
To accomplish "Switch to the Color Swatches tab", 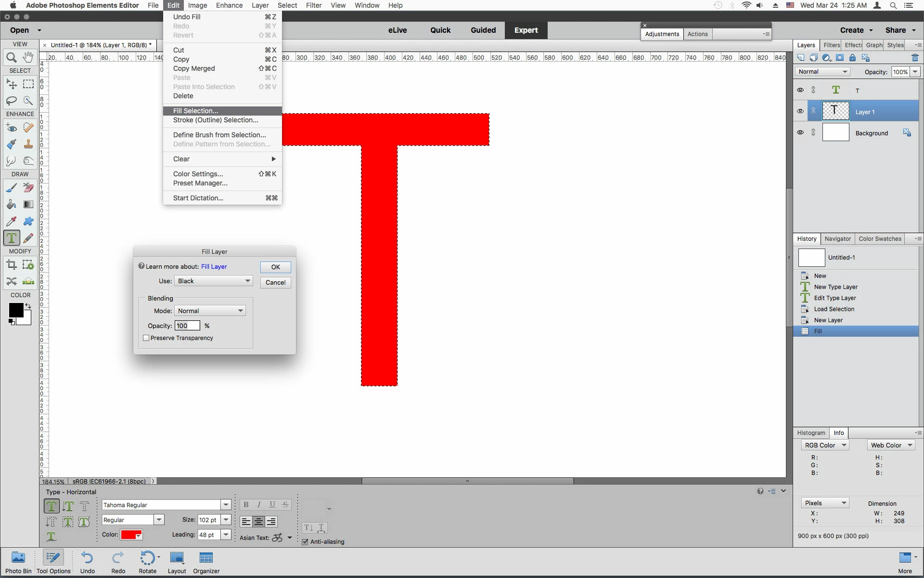I will point(880,239).
